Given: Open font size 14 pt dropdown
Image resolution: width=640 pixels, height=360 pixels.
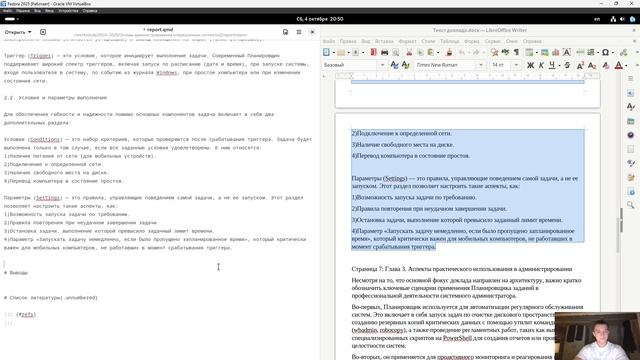Looking at the screenshot, I should pyautogui.click(x=516, y=65).
